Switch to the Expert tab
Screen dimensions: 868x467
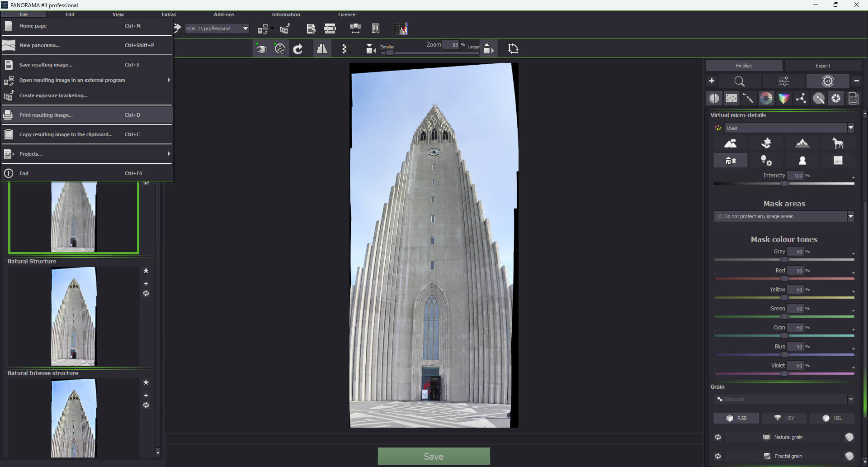[x=822, y=66]
